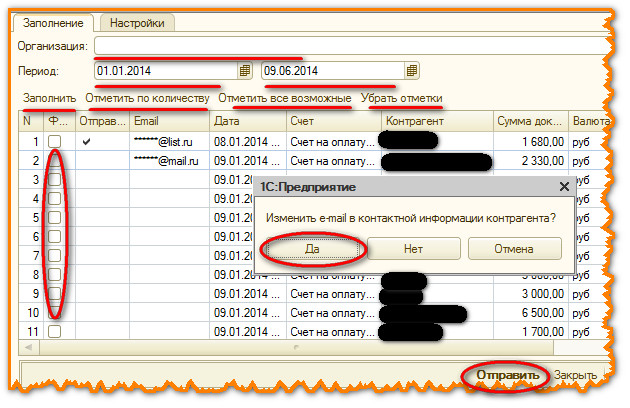Tick the checkbox in row 11
Viewport: 630px width, 408px height.
(x=55, y=332)
